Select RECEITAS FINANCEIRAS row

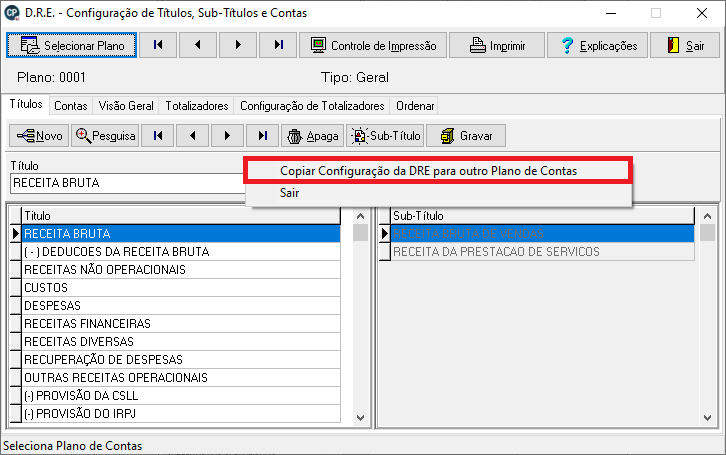click(181, 324)
